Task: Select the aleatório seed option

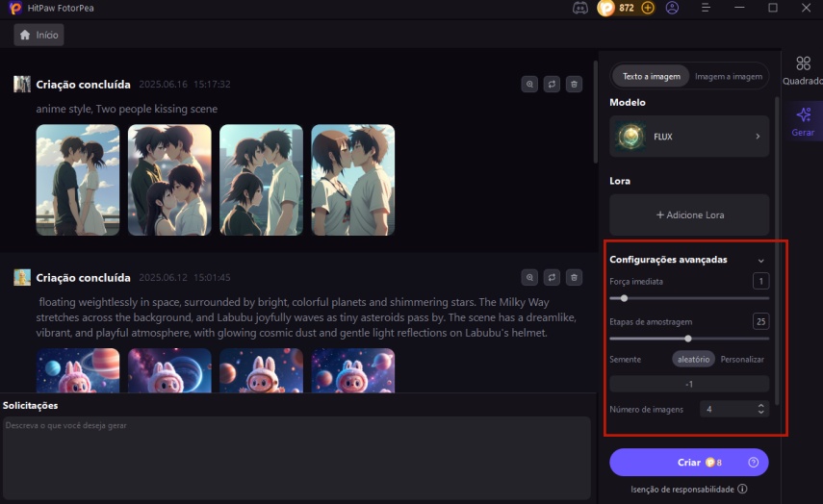Action: 693,359
